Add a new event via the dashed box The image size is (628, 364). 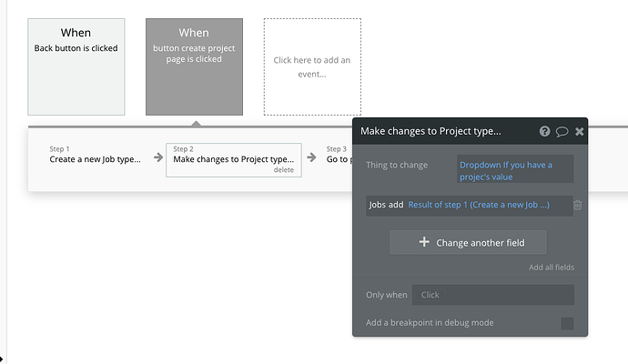(x=312, y=66)
